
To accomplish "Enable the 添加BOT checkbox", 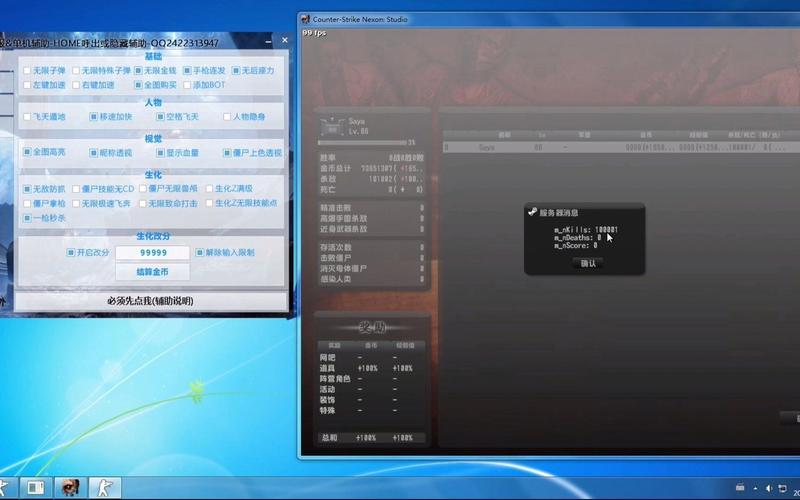I will click(187, 85).
